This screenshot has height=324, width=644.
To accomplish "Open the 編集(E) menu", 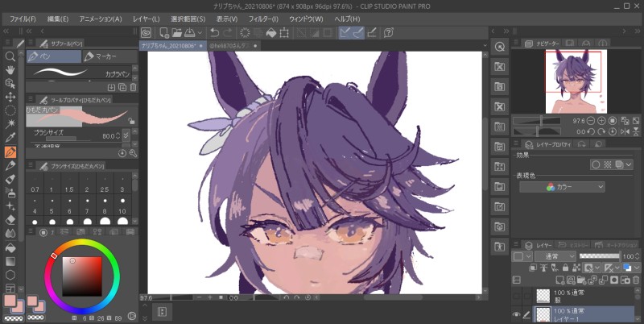I will 58,19.
